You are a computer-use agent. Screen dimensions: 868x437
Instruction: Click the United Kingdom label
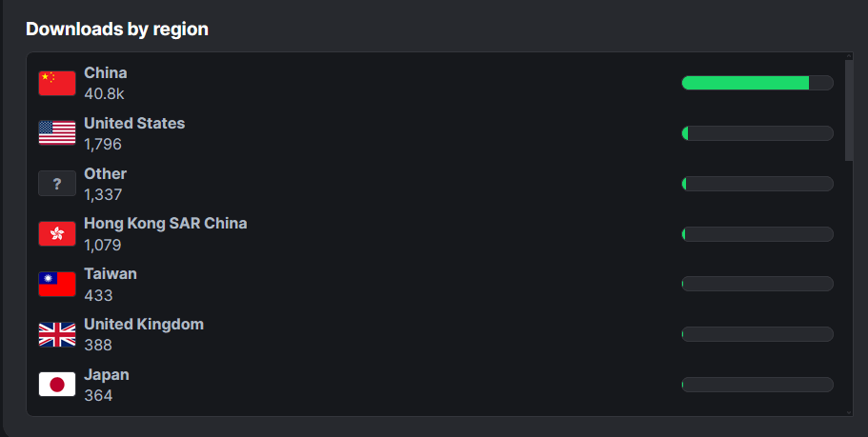(x=144, y=325)
